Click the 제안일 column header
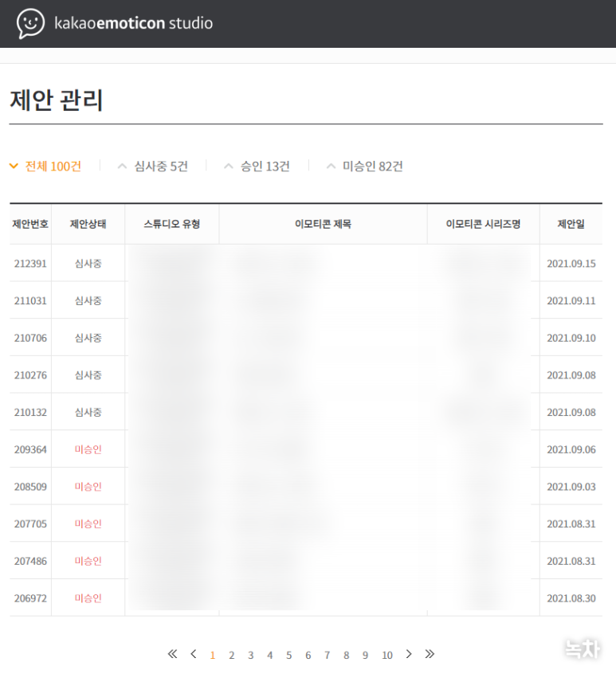This screenshot has height=674, width=616. [x=571, y=224]
